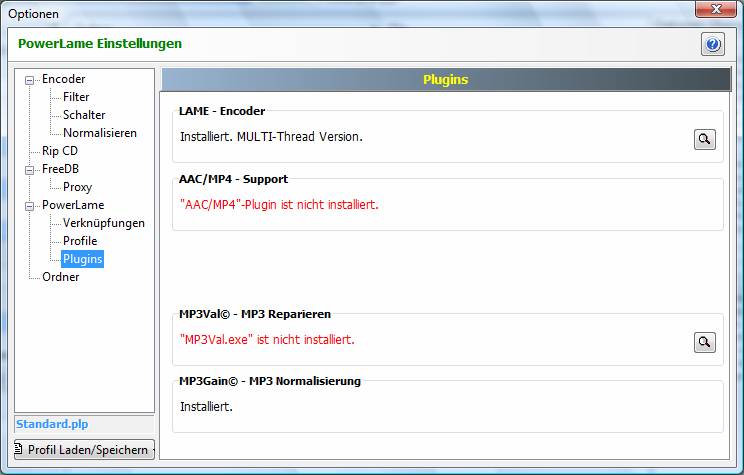
Task: Open the Proxy settings under FreeDB
Action: tap(77, 187)
